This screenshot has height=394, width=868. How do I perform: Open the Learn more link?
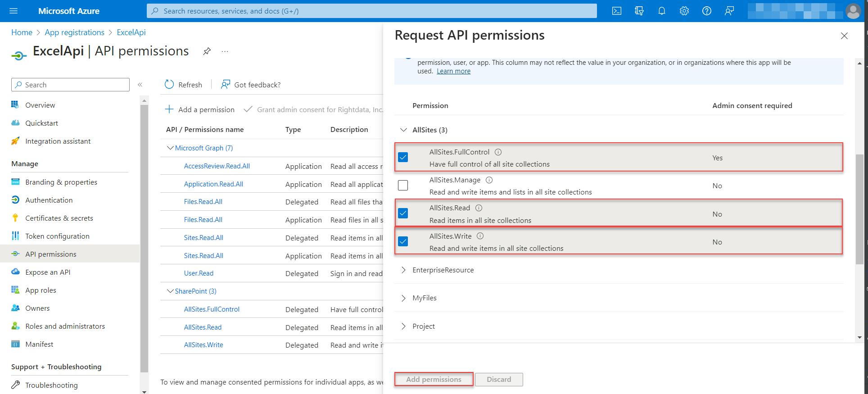point(453,71)
